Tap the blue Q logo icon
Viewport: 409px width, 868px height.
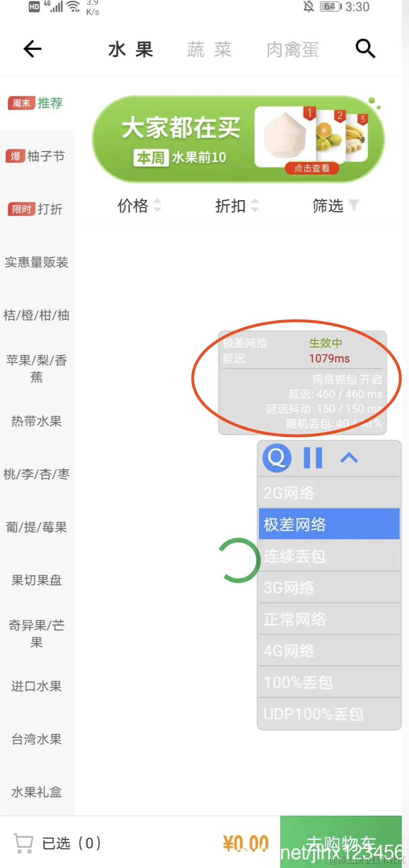click(277, 457)
